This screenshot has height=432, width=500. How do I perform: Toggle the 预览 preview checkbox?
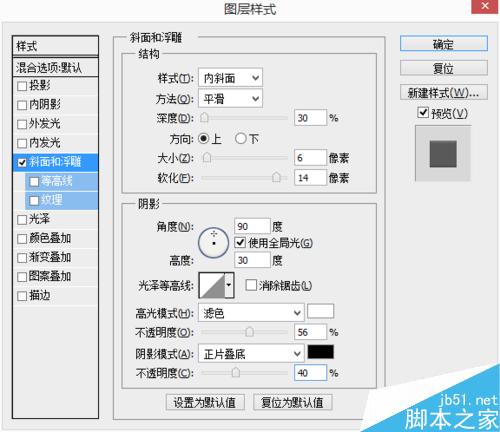(x=423, y=113)
